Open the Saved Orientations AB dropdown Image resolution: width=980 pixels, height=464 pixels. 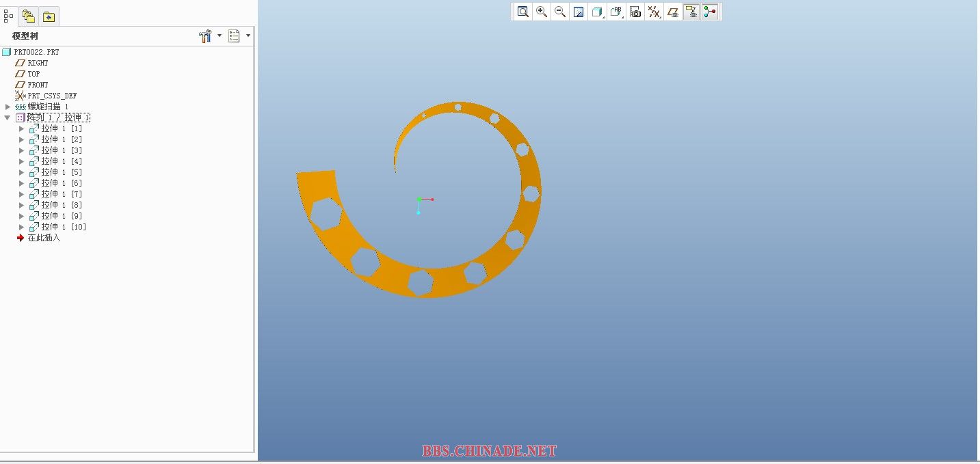[x=617, y=12]
